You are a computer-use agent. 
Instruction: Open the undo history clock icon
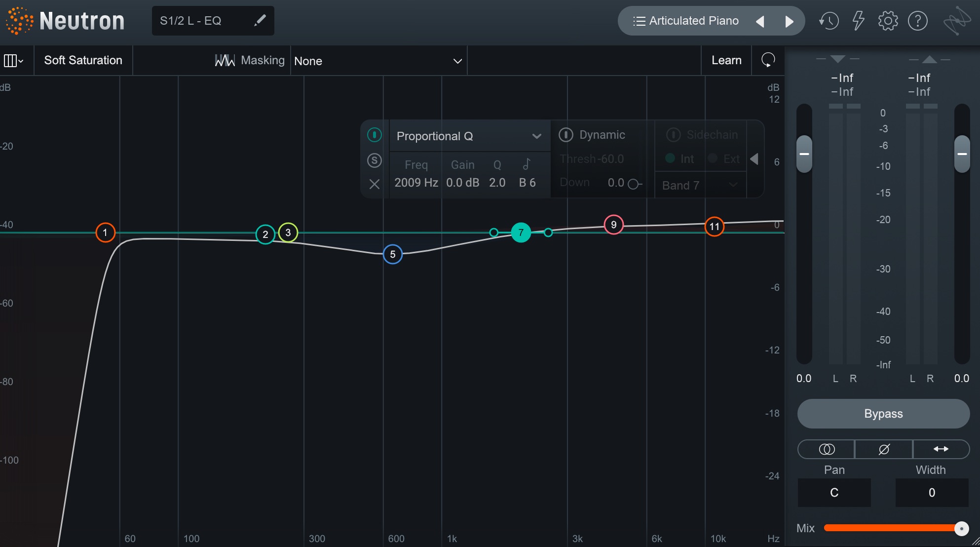[x=829, y=21]
